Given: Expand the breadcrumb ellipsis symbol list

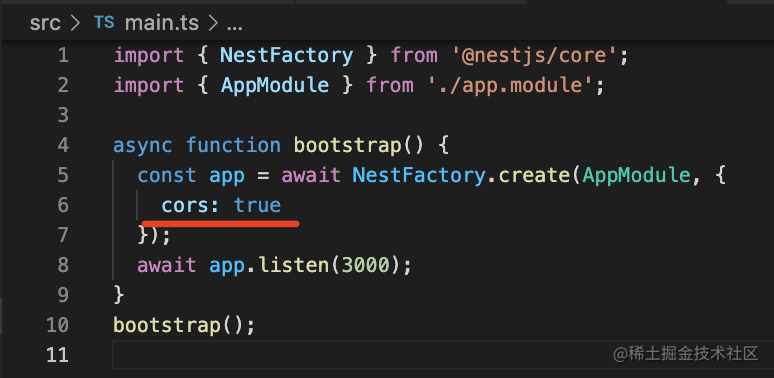Looking at the screenshot, I should (234, 26).
